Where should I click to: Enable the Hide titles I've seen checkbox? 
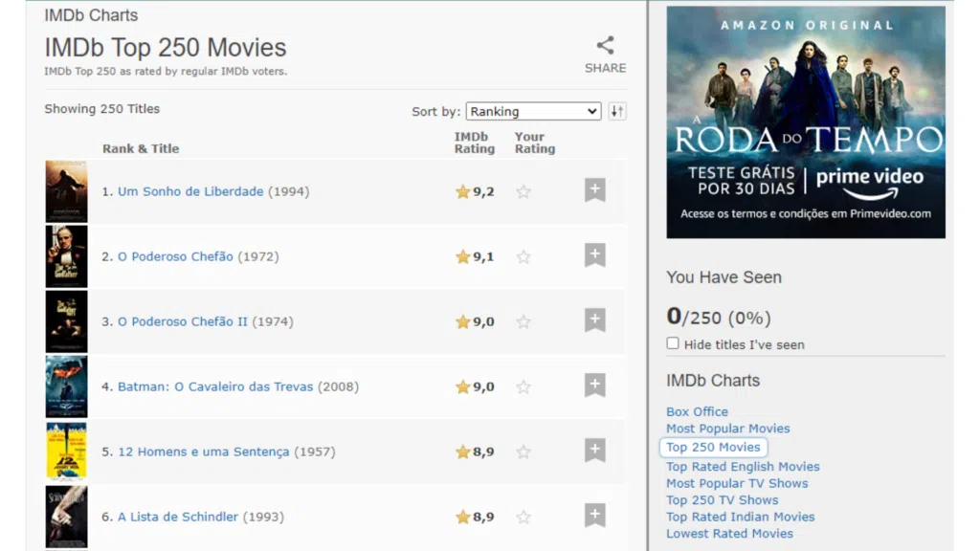[x=673, y=344]
